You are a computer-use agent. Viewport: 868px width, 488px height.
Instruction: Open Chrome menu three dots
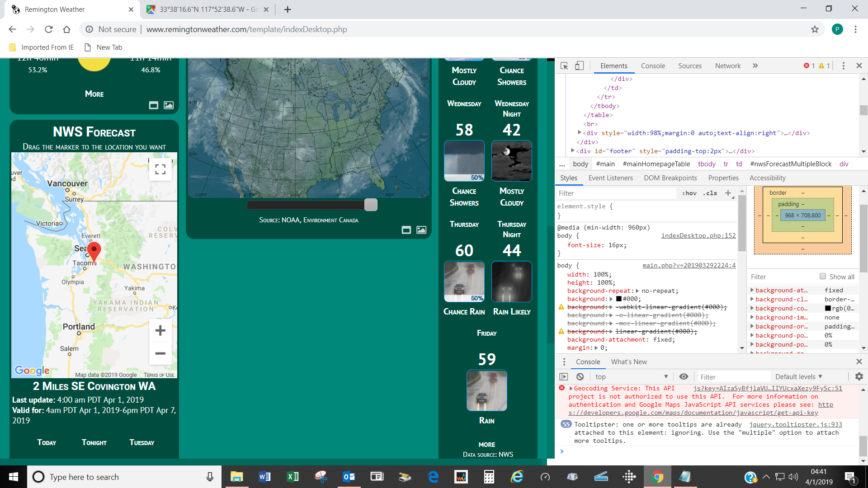(855, 29)
